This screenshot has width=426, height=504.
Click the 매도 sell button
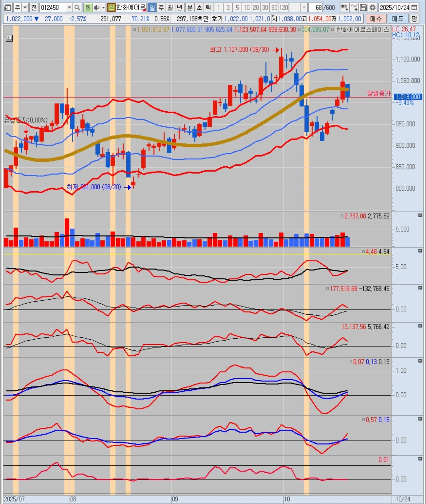coord(398,19)
